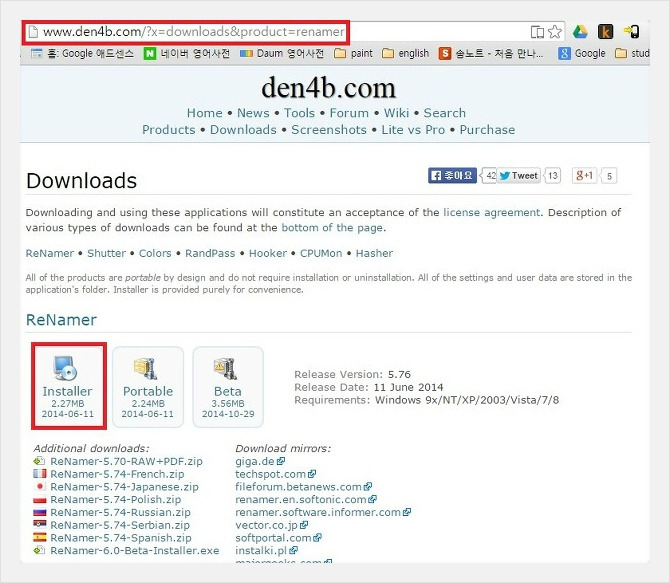Click the bookmark star icon
The height and width of the screenshot is (583, 670).
tap(555, 32)
